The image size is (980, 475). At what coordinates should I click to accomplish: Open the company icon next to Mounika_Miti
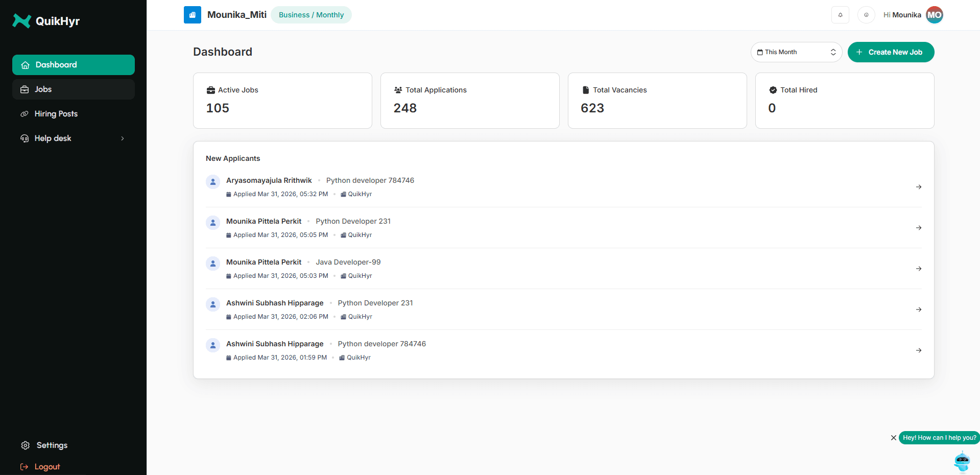193,15
